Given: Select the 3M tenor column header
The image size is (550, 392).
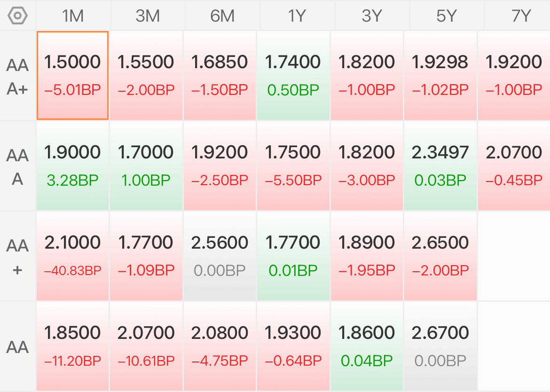Looking at the screenshot, I should tap(148, 16).
